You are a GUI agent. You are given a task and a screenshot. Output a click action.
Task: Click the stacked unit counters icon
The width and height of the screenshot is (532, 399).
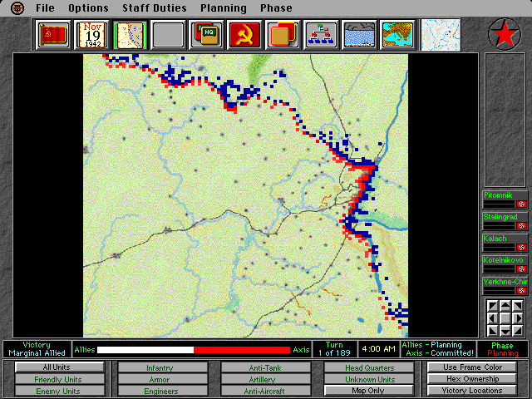(283, 35)
